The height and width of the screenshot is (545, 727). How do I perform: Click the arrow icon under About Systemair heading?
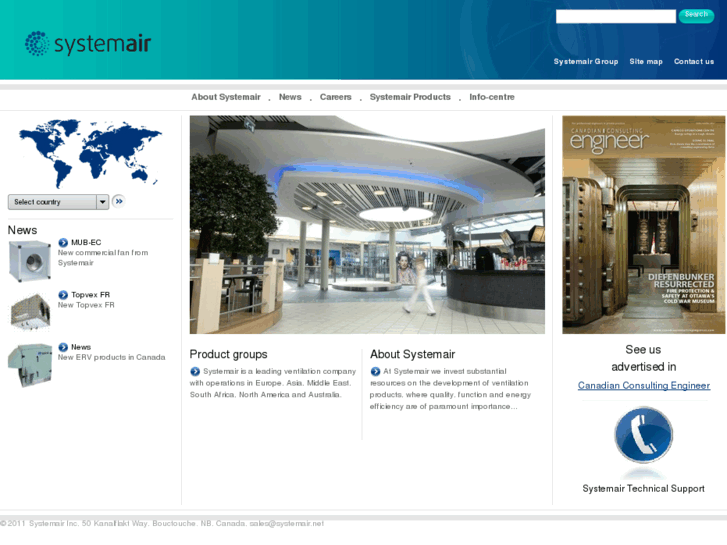(376, 372)
